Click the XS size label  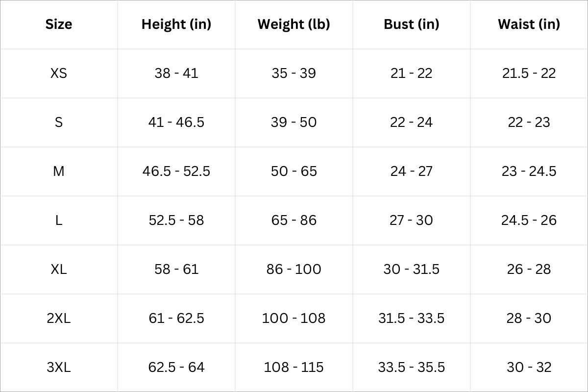59,73
